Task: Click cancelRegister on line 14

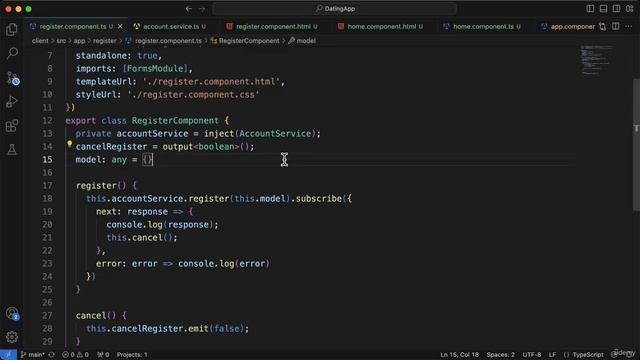Action: coord(111,147)
